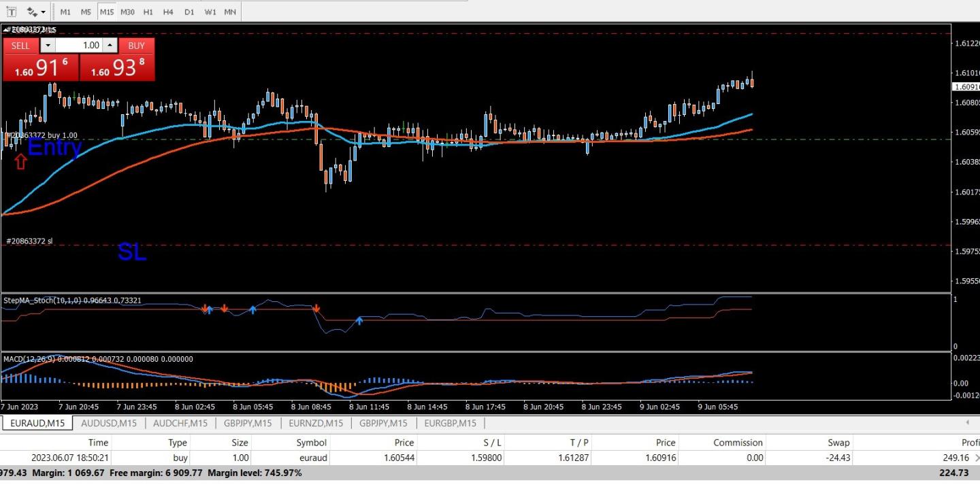Switch to the EURNZD,M15 chart tab
The height and width of the screenshot is (493, 980).
coord(316,423)
